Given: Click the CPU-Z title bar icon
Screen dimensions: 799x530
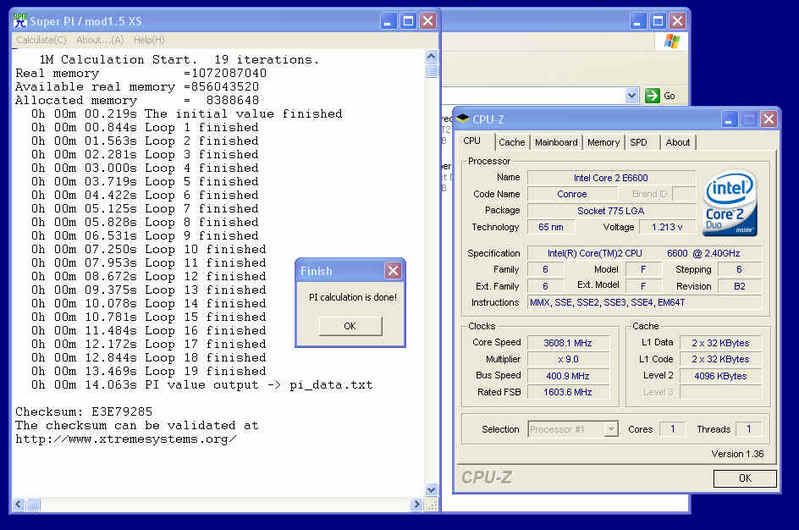Looking at the screenshot, I should 463,119.
